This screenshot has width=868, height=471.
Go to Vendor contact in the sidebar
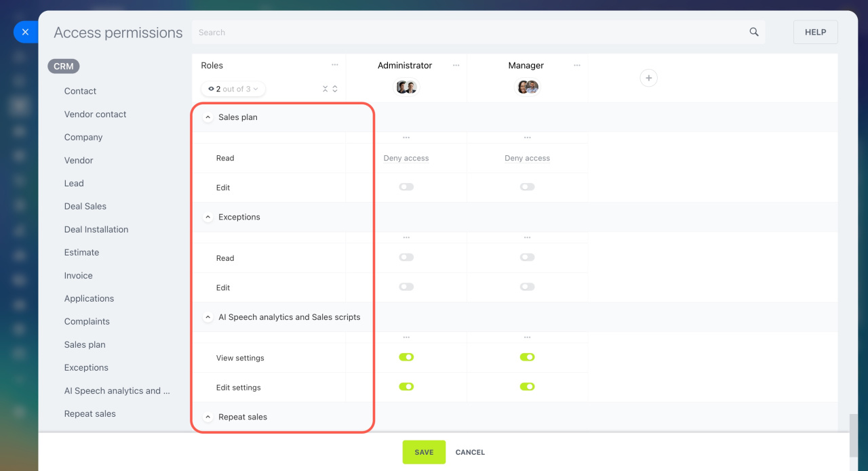pos(96,114)
